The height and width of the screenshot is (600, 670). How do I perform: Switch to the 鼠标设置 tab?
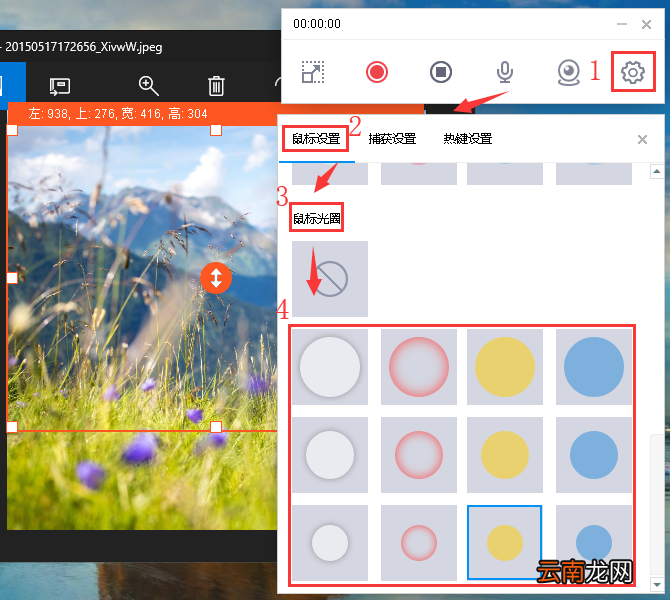(316, 138)
